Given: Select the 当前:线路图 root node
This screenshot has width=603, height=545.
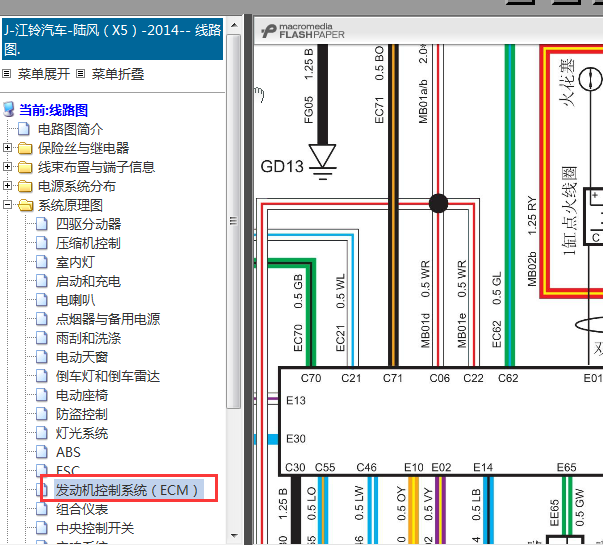Looking at the screenshot, I should click(x=53, y=110).
